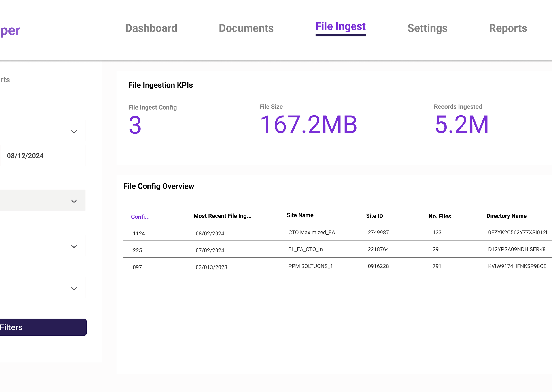This screenshot has width=552, height=392.
Task: Switch to the Documents tab
Action: (246, 28)
